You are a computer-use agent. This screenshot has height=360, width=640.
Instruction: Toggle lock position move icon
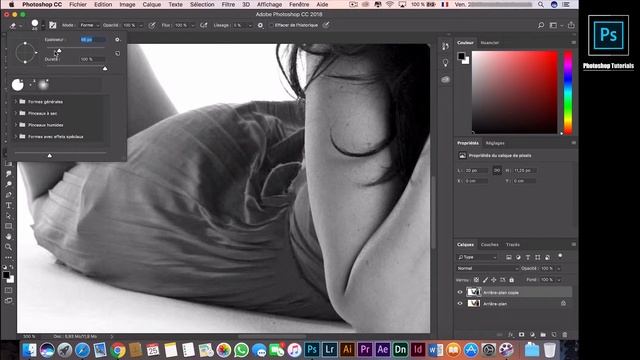[493, 280]
